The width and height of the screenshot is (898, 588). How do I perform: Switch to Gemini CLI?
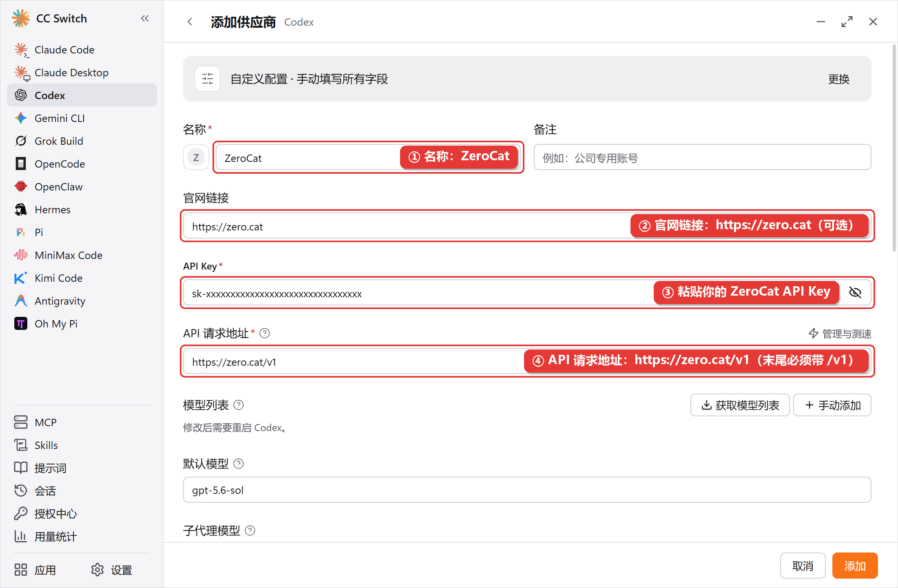[82, 118]
